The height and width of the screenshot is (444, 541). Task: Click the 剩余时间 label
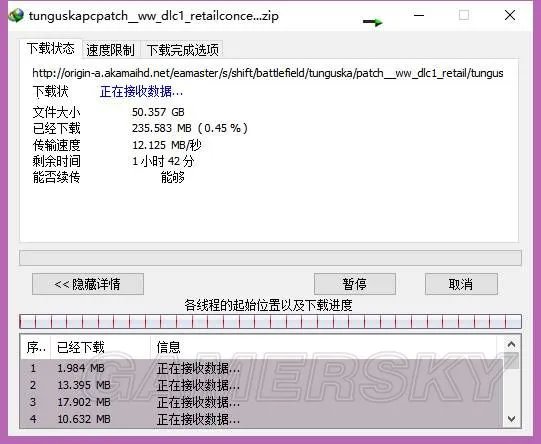[x=57, y=161]
